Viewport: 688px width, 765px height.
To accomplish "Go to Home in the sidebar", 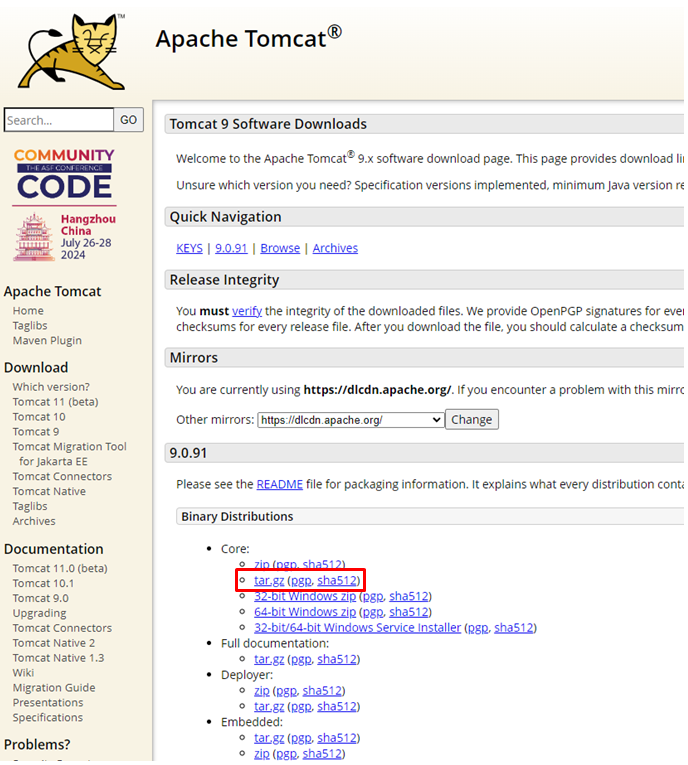I will click(x=28, y=311).
